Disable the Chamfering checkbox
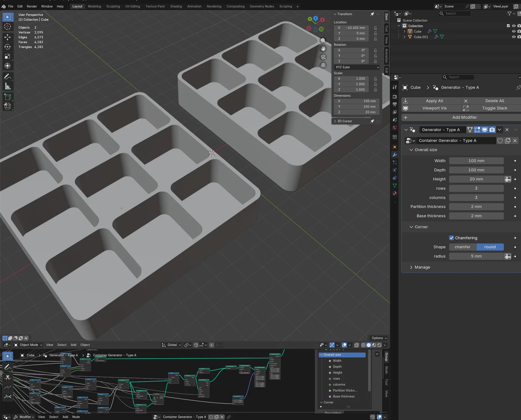The image size is (521, 420). 451,238
